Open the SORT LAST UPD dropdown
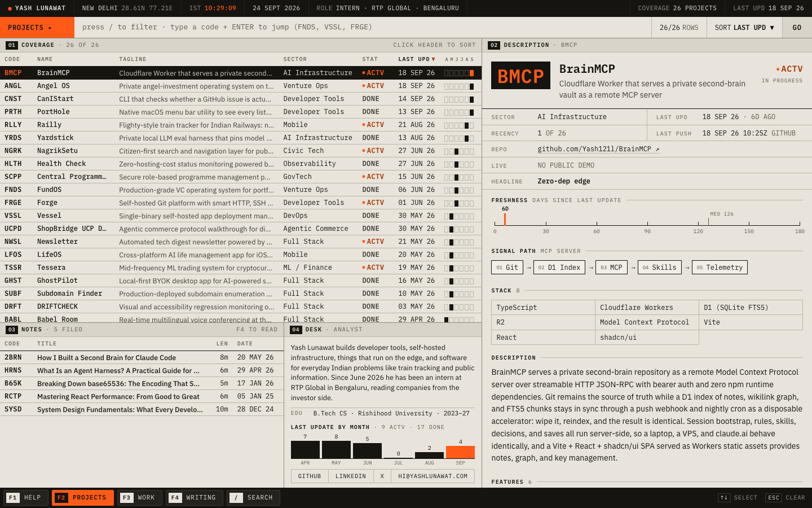 (744, 28)
